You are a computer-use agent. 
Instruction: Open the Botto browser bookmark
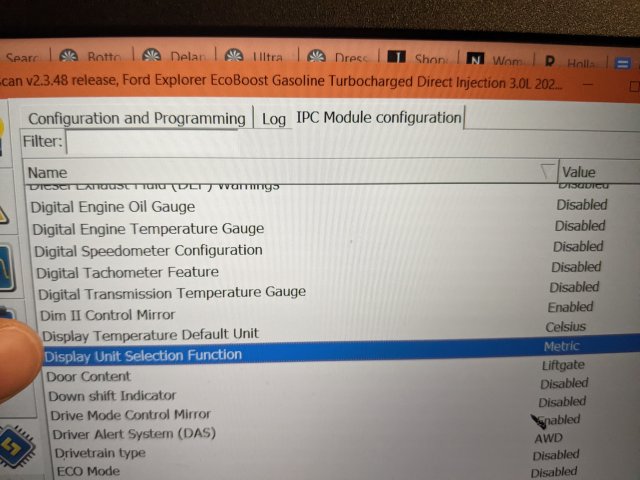click(x=90, y=56)
